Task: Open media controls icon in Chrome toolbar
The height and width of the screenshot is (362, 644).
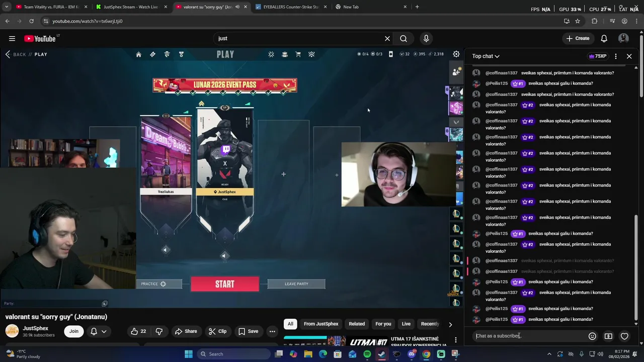Action: click(612, 21)
